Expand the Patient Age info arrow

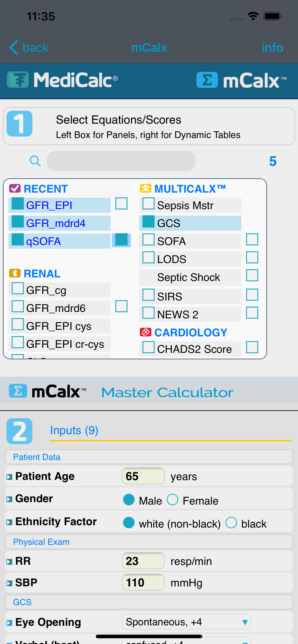pyautogui.click(x=9, y=477)
